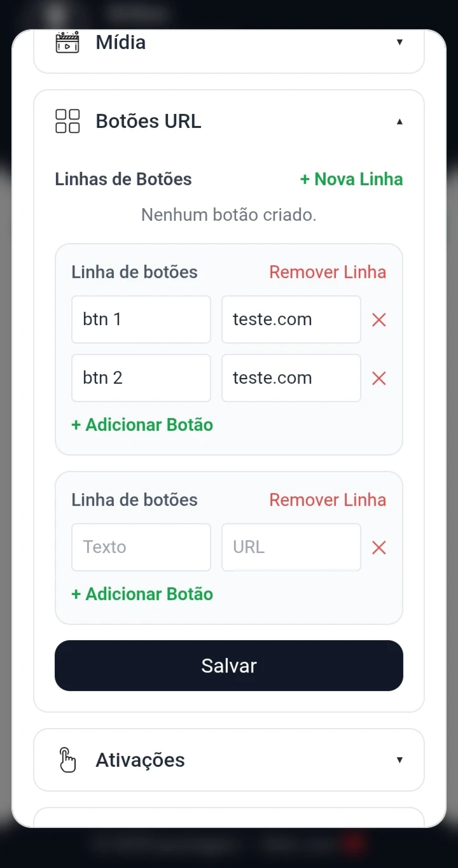Image resolution: width=458 pixels, height=868 pixels.
Task: Click the empty URL input field
Action: coord(291,547)
